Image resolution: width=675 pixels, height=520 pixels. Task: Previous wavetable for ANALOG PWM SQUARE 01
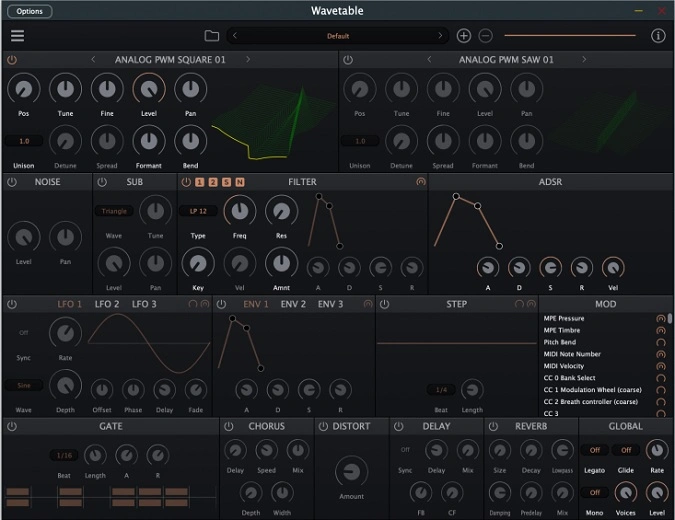click(x=93, y=59)
